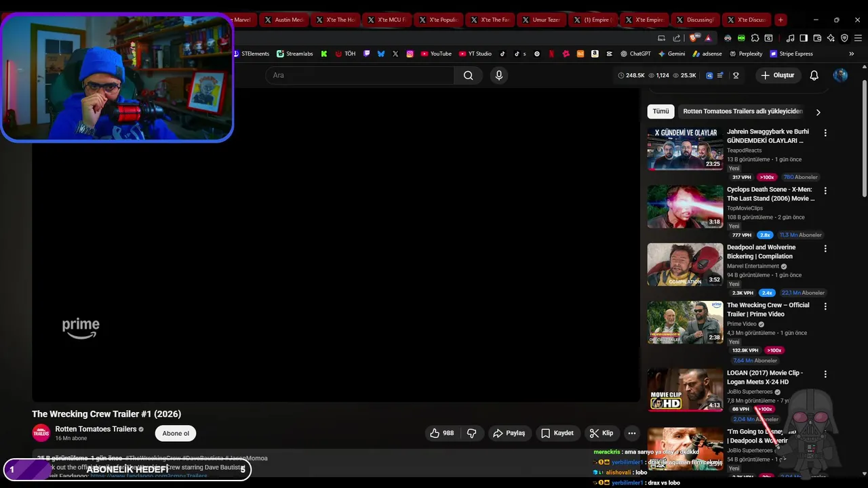Open Rotten Tomatoes Trailers channel name link
The width and height of the screenshot is (868, 488).
click(96, 429)
